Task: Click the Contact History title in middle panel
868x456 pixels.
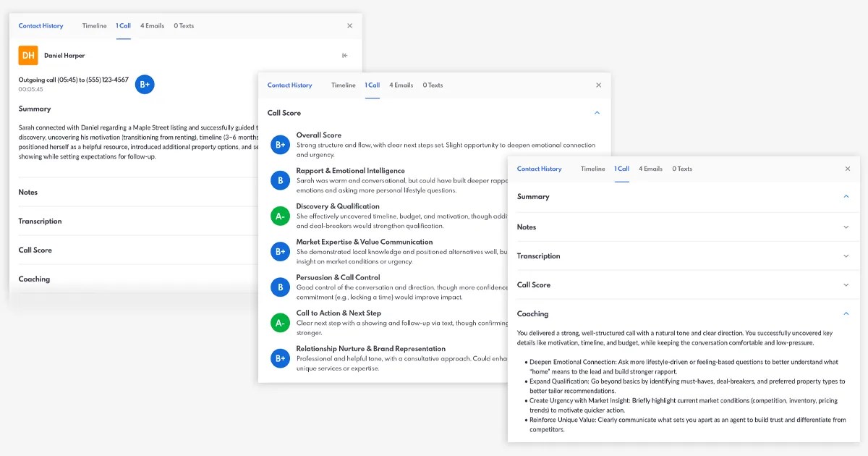Action: click(290, 85)
